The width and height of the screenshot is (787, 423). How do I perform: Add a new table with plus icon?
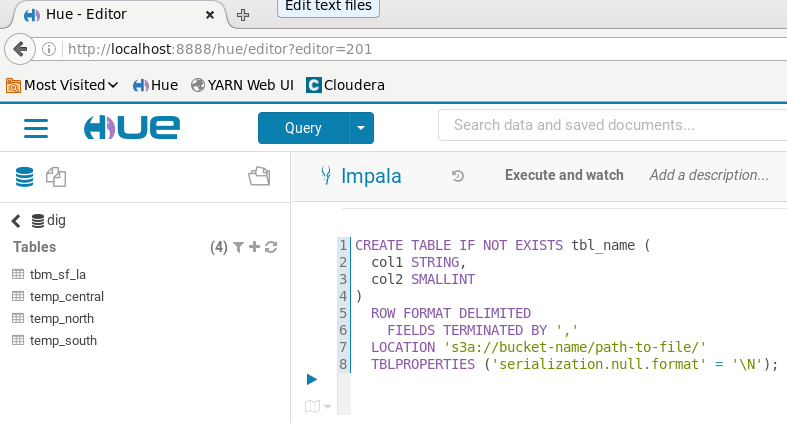tap(254, 246)
